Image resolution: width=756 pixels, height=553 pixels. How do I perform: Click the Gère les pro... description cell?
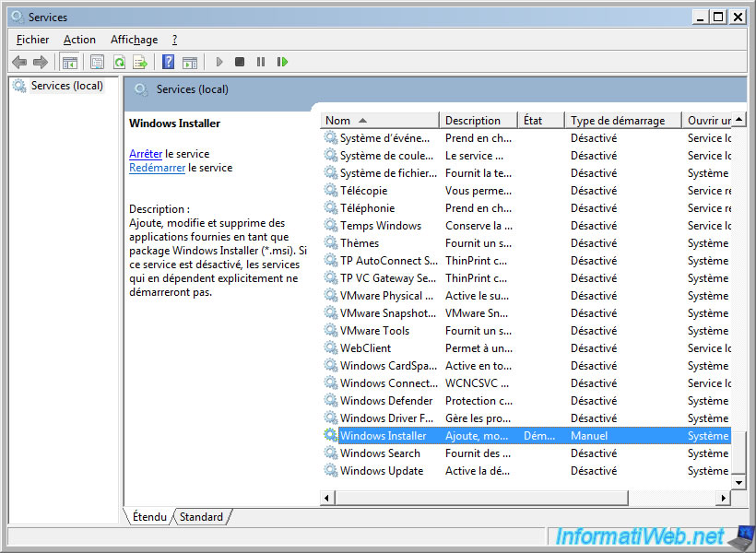478,418
